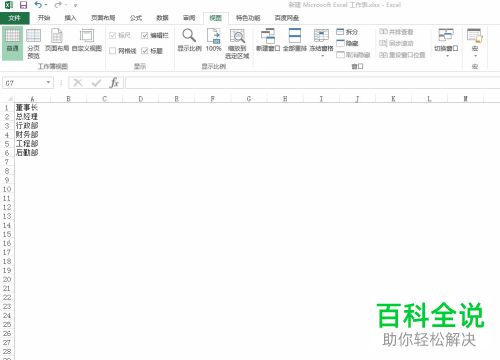Click the confirm checkmark formula button
Screen dimensions: 500x360
pyautogui.click(x=96, y=82)
